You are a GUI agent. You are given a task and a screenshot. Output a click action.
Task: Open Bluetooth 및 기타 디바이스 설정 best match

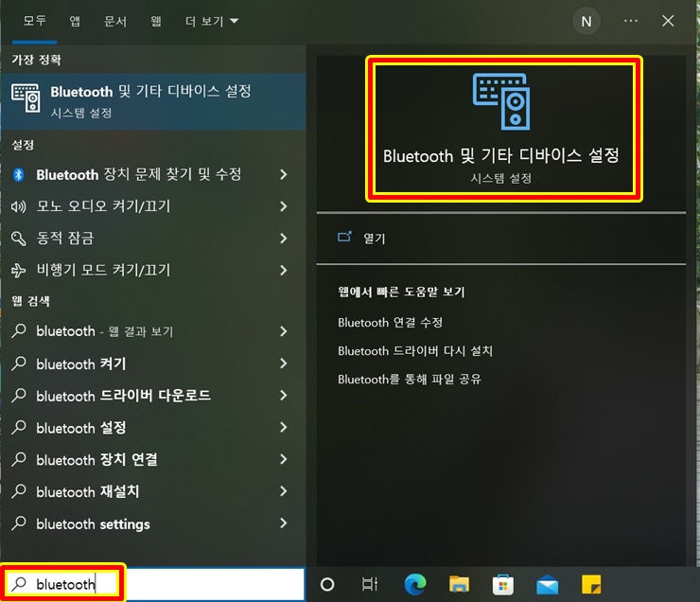(x=152, y=101)
